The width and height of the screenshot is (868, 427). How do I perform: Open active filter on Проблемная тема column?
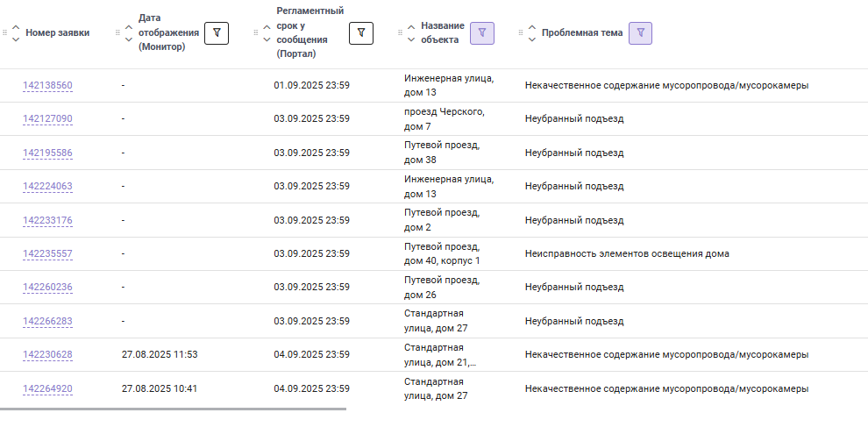(641, 33)
